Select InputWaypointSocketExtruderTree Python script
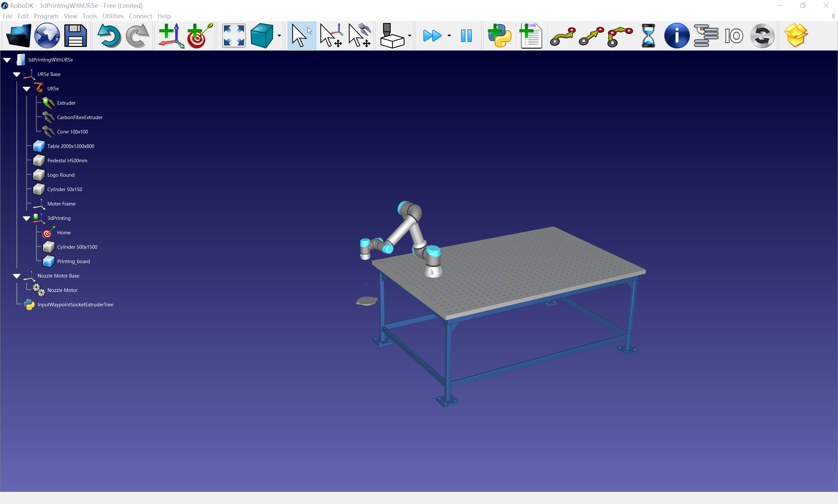Screen dimensions: 838x504 point(75,305)
